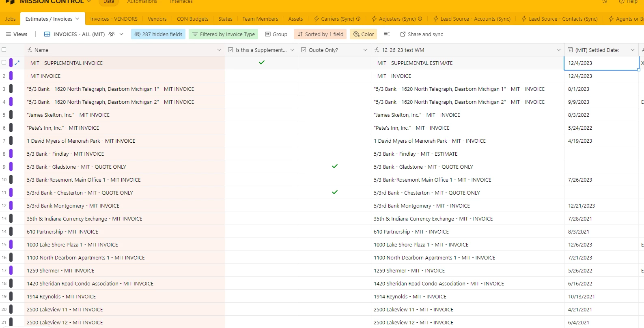Click sync lightning icon on Adjusters (Sync) tab

(374, 19)
